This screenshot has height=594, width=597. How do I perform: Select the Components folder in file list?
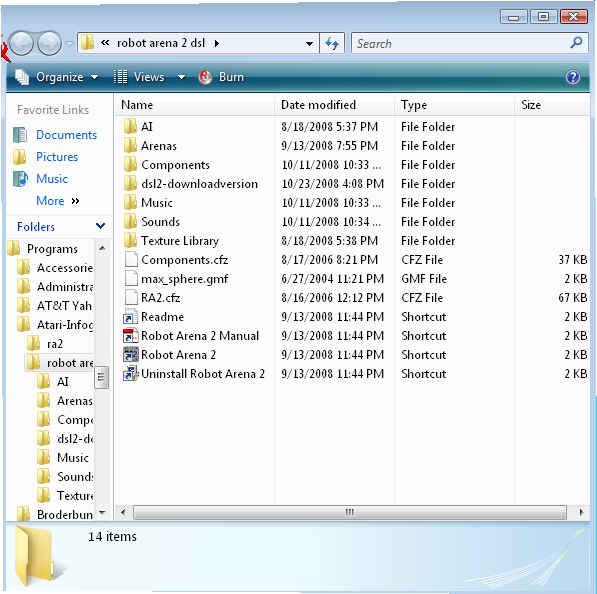click(166, 165)
